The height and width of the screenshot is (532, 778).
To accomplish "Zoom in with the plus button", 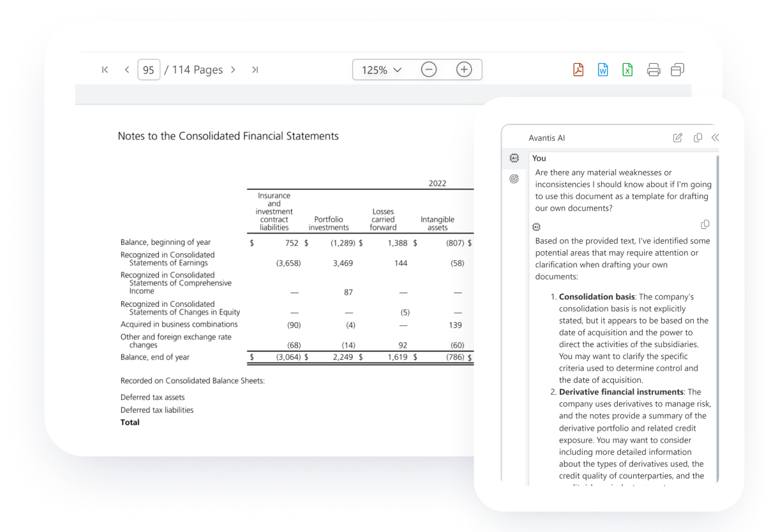I will (464, 70).
